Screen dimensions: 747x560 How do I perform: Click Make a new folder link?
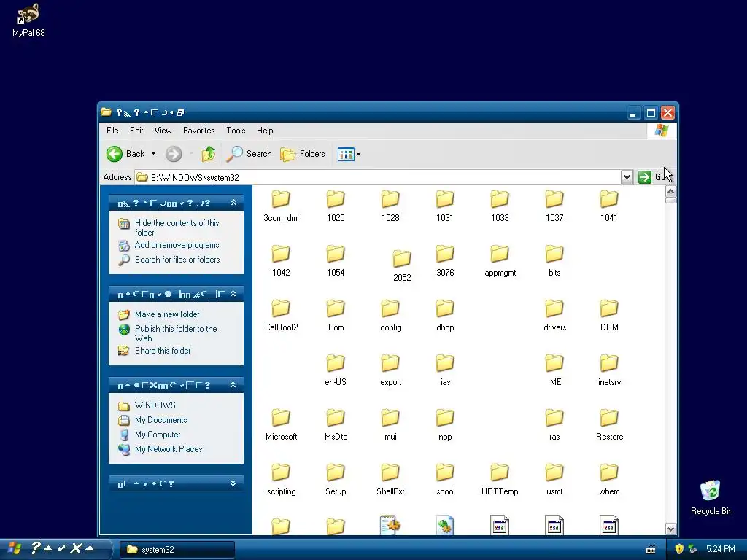[167, 314]
